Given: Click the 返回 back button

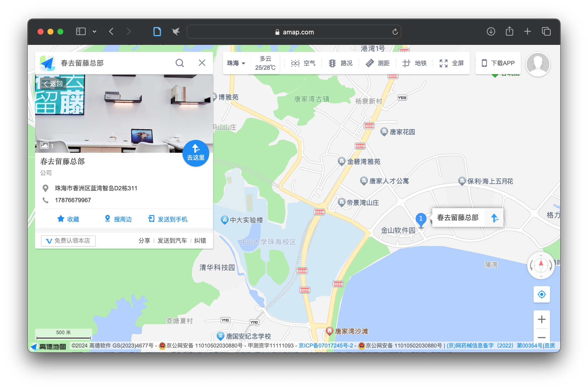Looking at the screenshot, I should (53, 84).
